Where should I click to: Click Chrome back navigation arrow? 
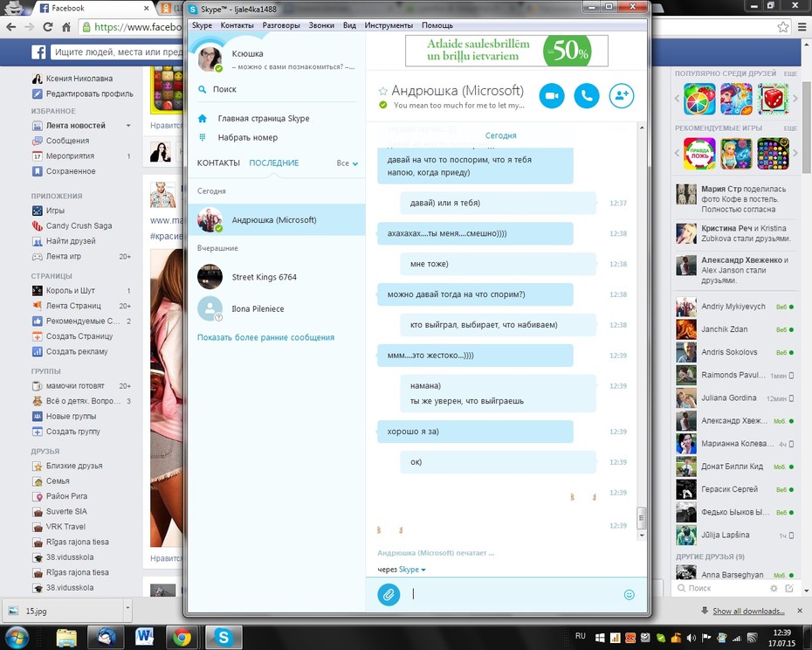(x=10, y=27)
